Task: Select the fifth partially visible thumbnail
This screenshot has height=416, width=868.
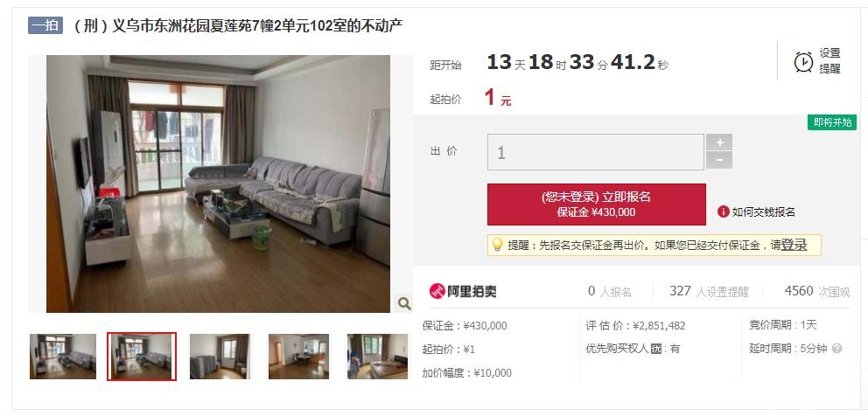Action: [x=377, y=357]
